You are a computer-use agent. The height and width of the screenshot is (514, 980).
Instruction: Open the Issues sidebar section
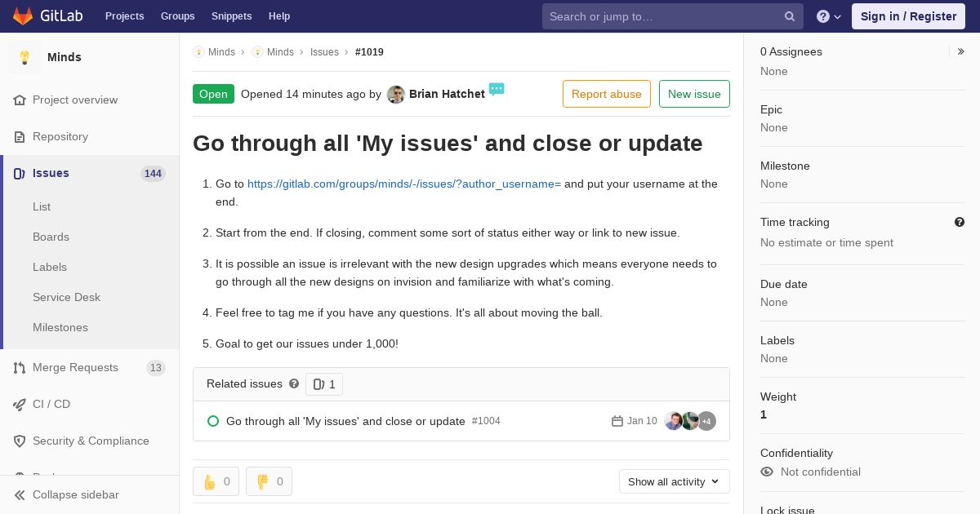(x=90, y=173)
